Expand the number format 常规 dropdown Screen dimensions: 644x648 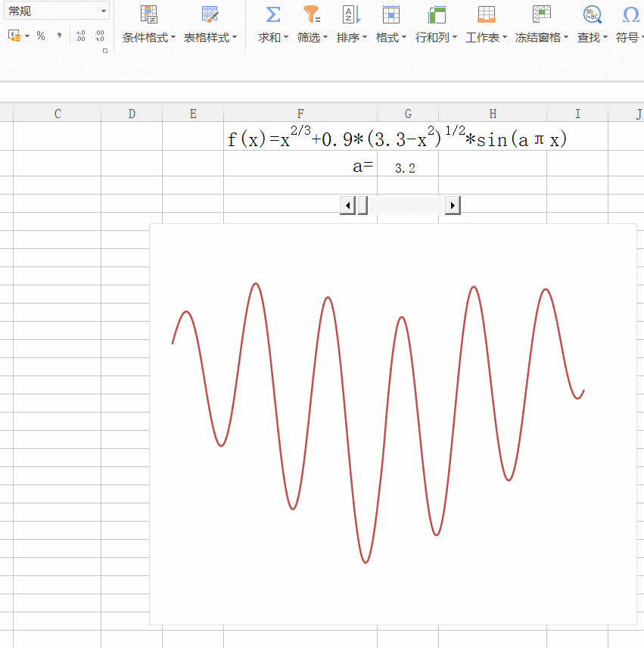click(x=103, y=11)
